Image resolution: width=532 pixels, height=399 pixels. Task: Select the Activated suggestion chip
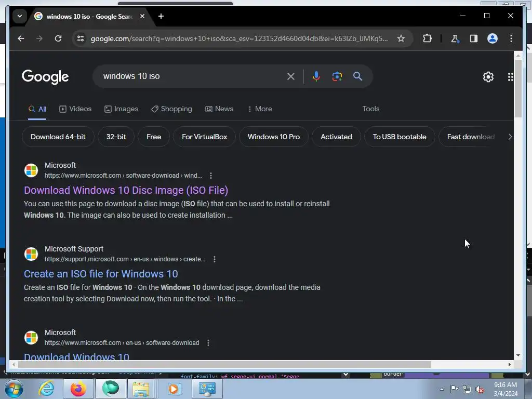[x=336, y=137]
